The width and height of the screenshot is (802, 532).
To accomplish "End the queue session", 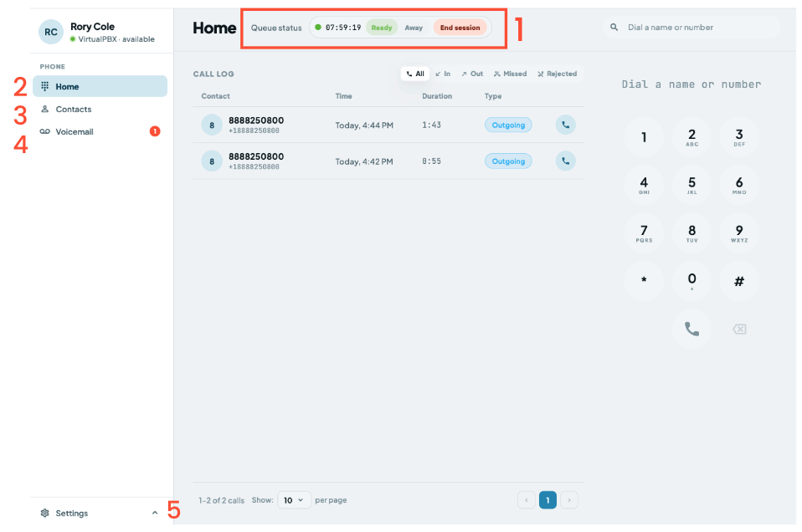I will (x=460, y=28).
